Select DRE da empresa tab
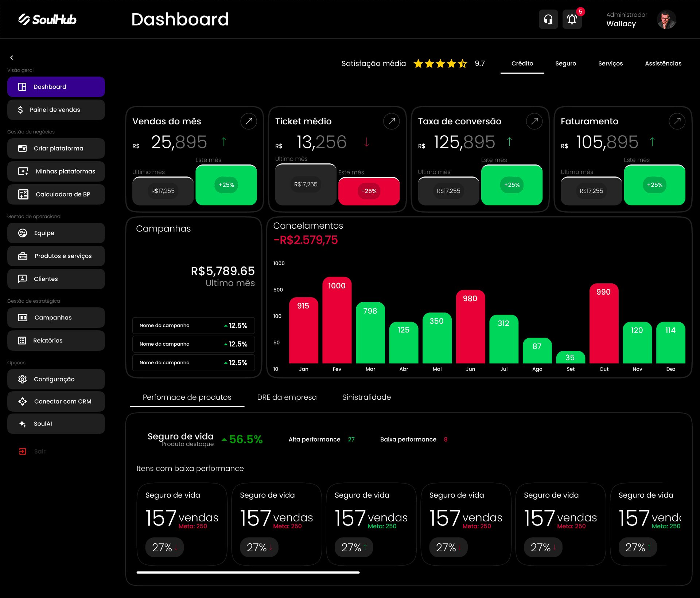This screenshot has width=700, height=598. 287,397
